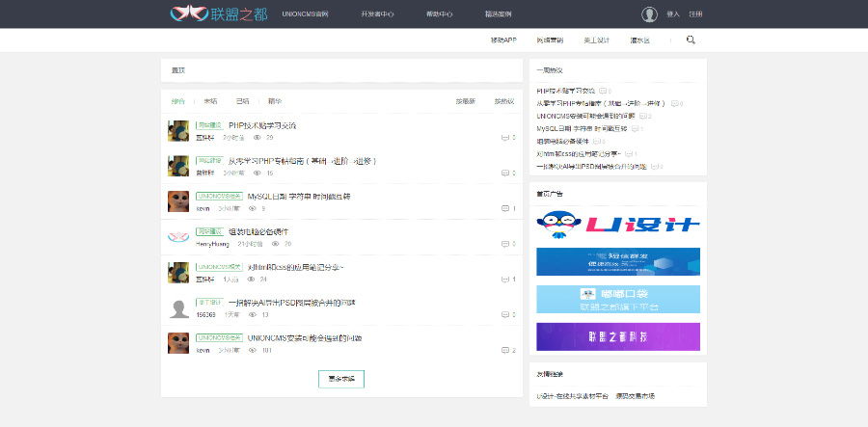This screenshot has width=868, height=427.
Task: Sort posts with 按最新
Action: pos(466,101)
